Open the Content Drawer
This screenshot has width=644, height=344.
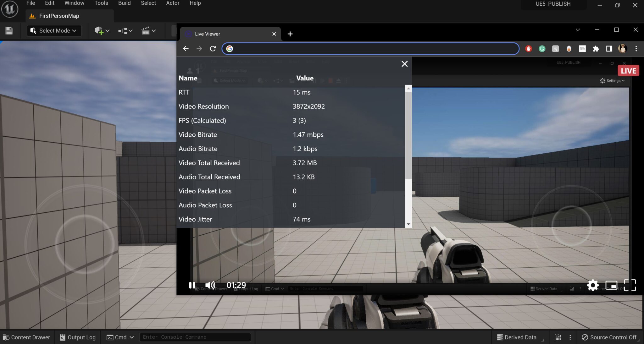(x=27, y=337)
